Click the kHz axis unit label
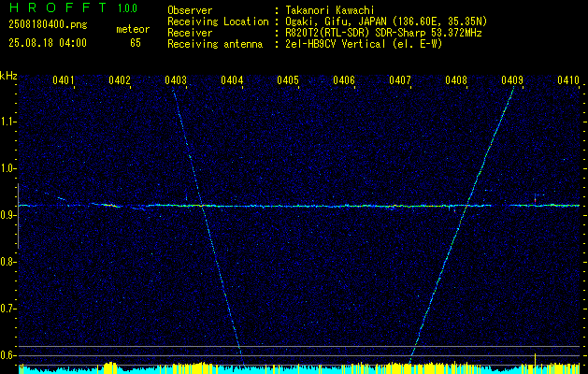Viewport: 588px width, 374px height. coord(8,76)
